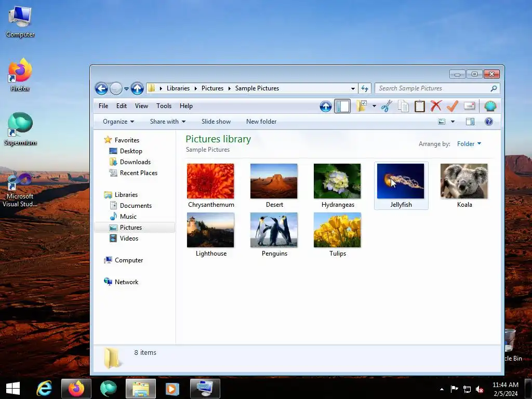This screenshot has width=532, height=399.
Task: Click the red X Delete icon
Action: click(x=436, y=106)
